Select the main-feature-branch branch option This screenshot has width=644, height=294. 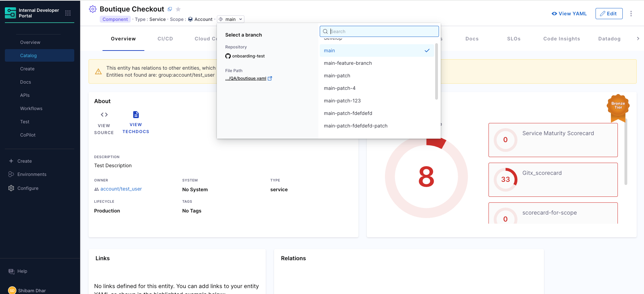(x=348, y=63)
